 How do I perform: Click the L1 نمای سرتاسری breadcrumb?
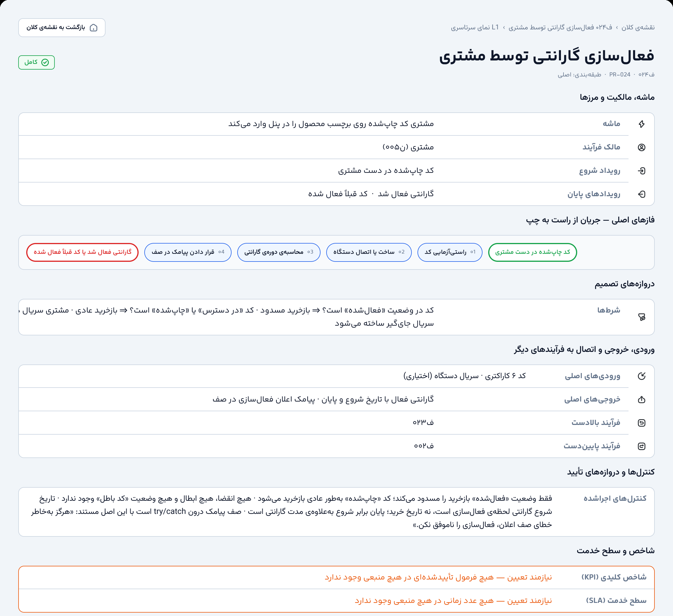pyautogui.click(x=475, y=27)
